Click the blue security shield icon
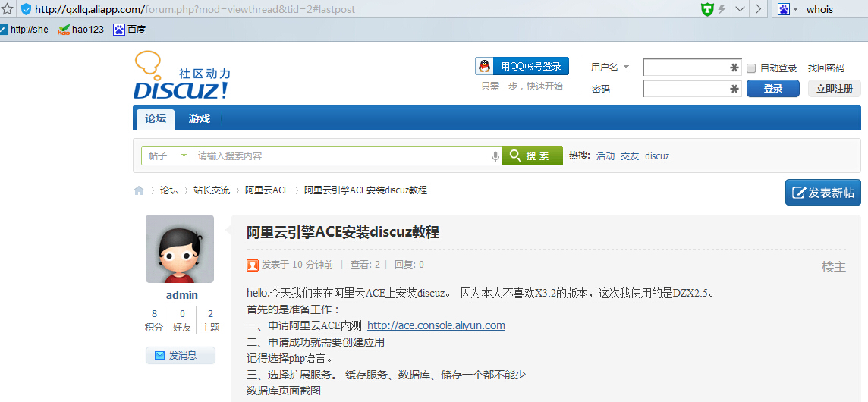The height and width of the screenshot is (402, 868). (x=26, y=9)
